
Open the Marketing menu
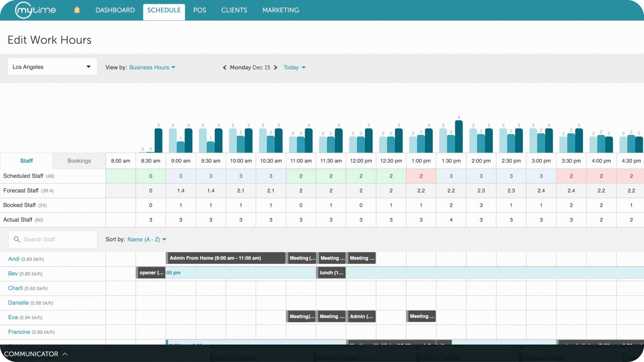[x=280, y=10]
